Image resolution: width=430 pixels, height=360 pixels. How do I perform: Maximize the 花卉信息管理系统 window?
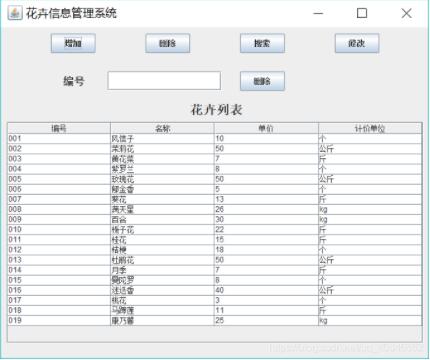click(362, 13)
